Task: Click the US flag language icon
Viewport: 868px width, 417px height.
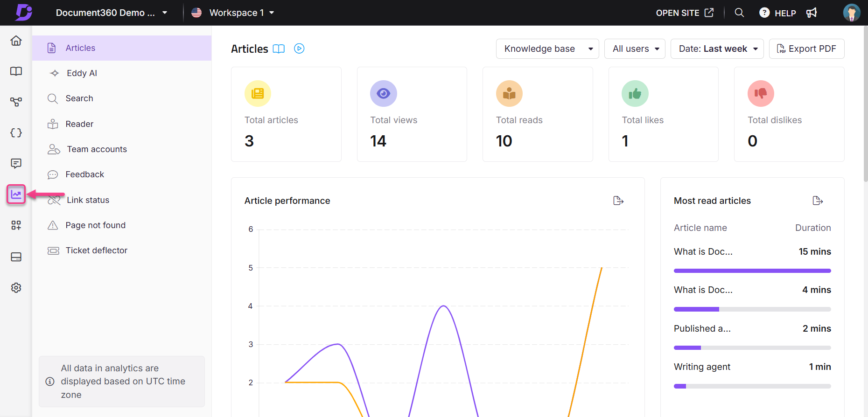Action: tap(196, 13)
